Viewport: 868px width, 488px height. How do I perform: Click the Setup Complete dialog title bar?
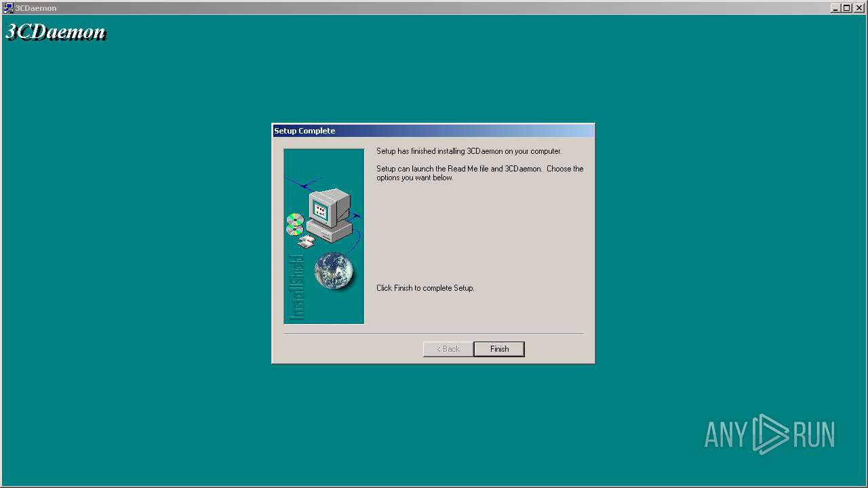[433, 131]
